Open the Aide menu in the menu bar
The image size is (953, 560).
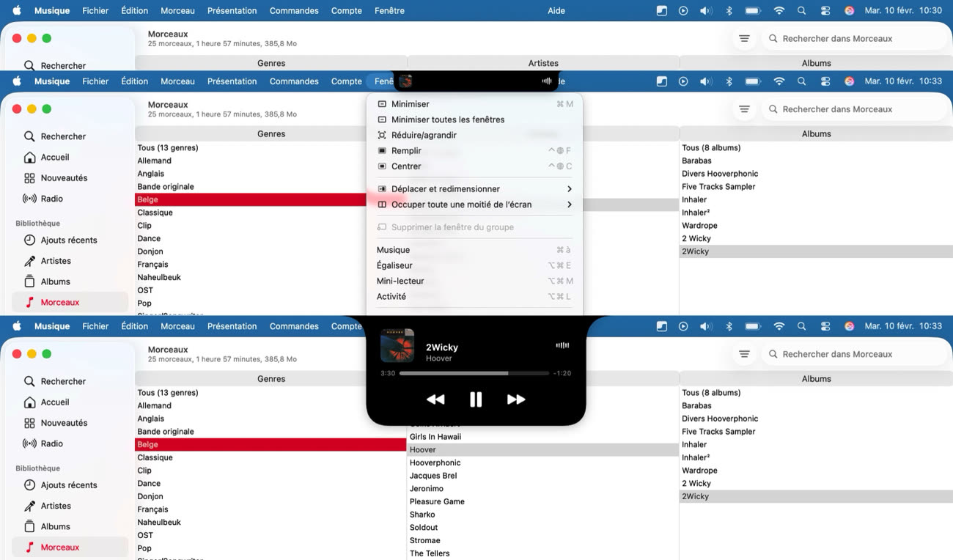tap(556, 11)
